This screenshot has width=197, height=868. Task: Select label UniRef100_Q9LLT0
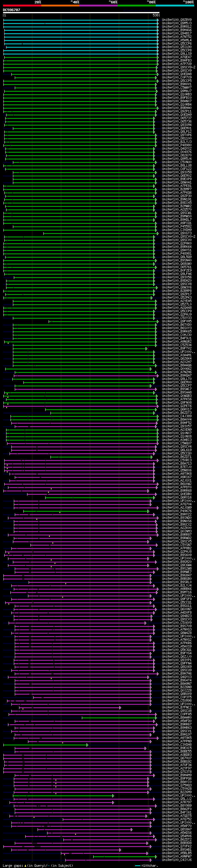(x=177, y=379)
